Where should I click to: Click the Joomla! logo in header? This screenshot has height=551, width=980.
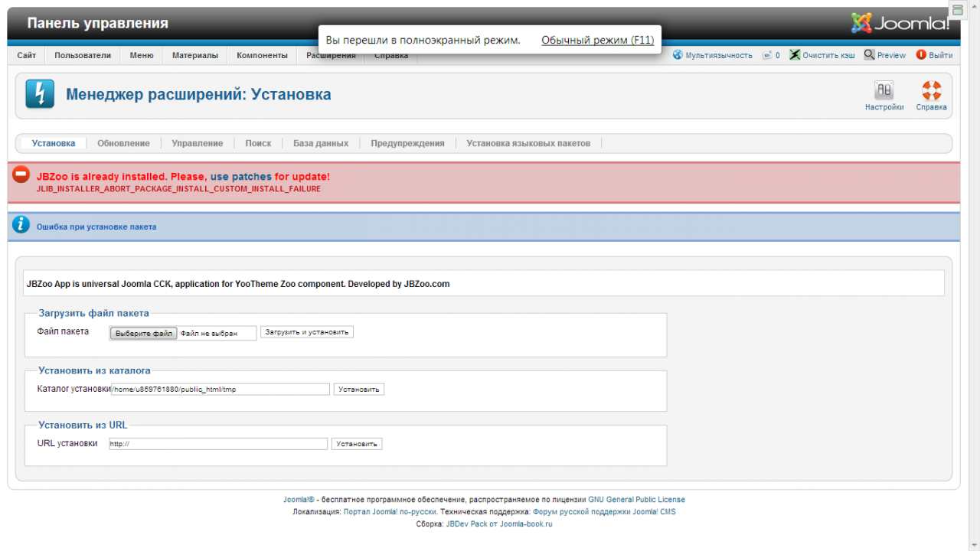tap(900, 23)
